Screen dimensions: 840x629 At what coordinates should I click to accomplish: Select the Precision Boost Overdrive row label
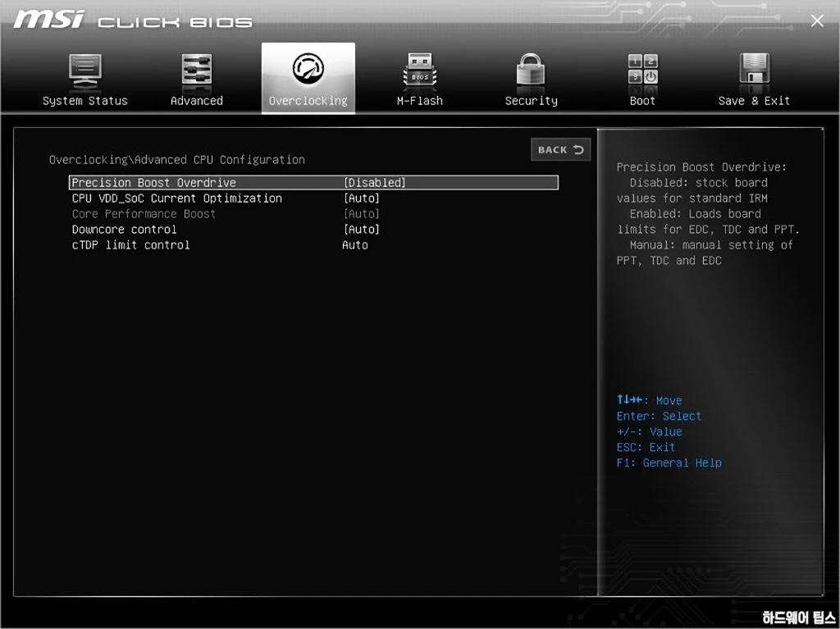tap(153, 183)
